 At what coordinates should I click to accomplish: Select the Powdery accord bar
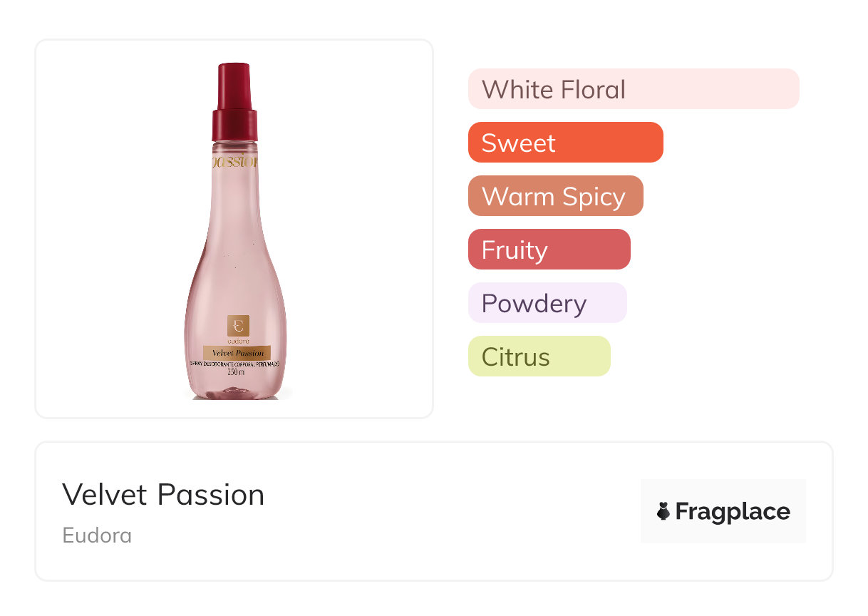pos(547,303)
